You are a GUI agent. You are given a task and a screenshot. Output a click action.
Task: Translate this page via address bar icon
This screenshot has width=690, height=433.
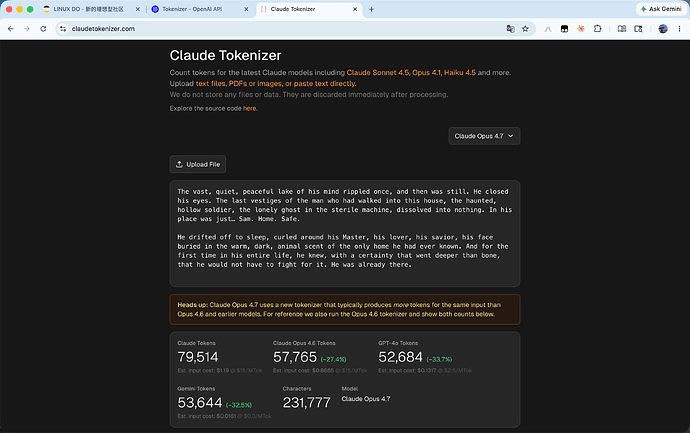(510, 29)
